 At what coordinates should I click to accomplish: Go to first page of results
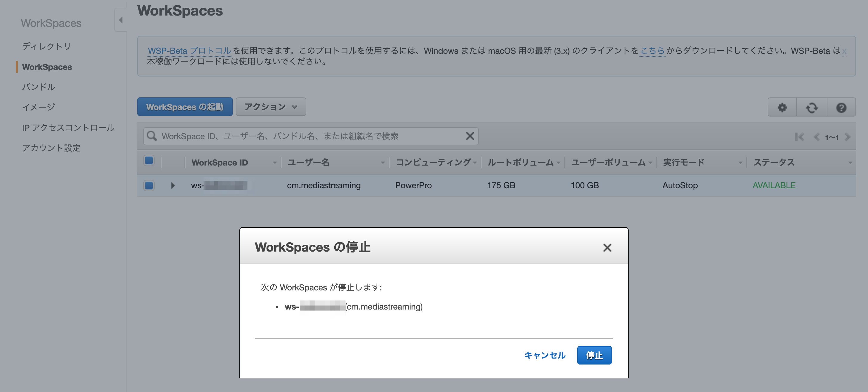[x=799, y=137]
